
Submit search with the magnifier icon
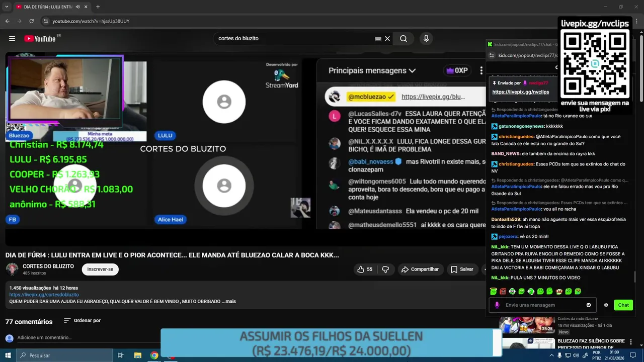[404, 39]
